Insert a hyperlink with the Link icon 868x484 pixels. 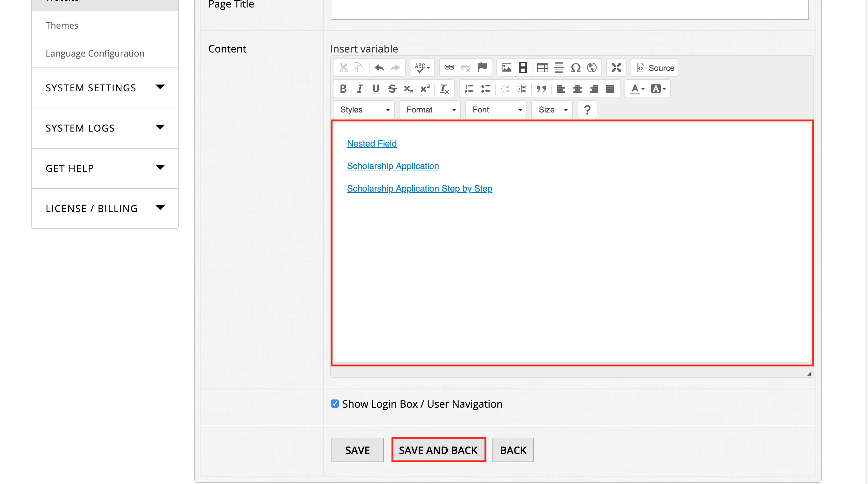449,68
